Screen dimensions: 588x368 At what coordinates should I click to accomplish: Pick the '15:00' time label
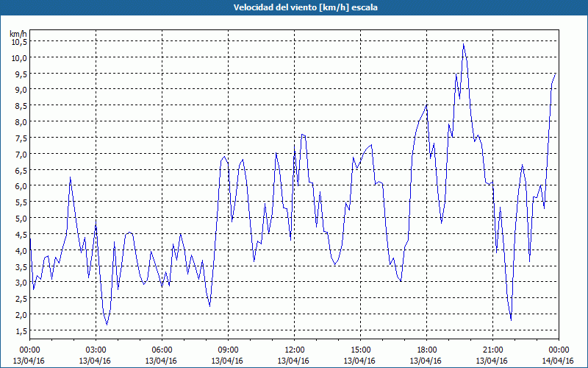[x=360, y=350]
